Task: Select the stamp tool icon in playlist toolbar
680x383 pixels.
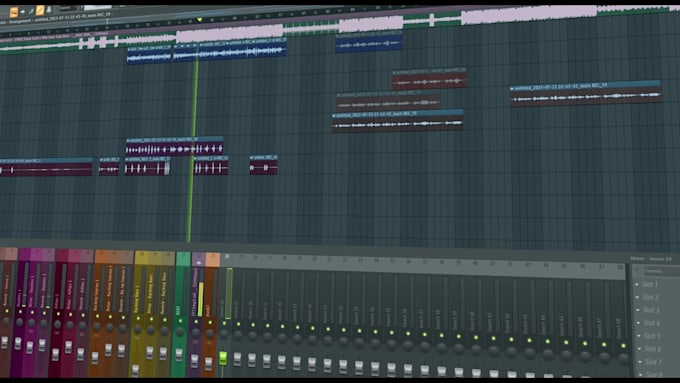Action: pyautogui.click(x=49, y=10)
